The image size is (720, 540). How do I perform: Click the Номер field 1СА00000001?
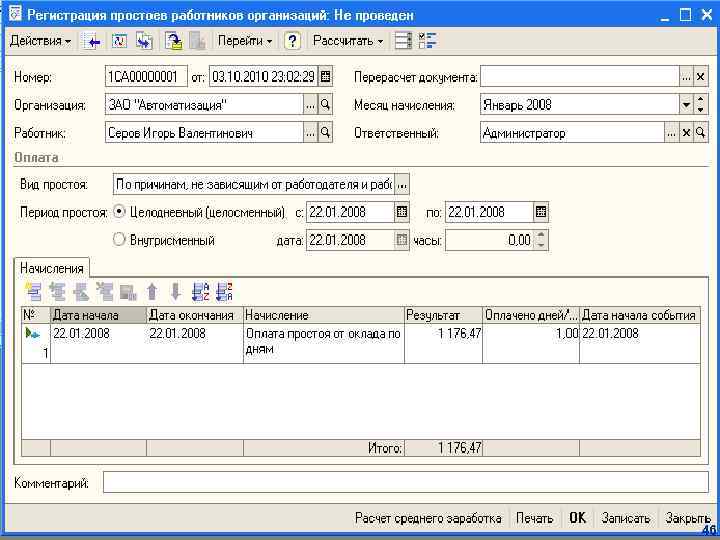point(146,76)
